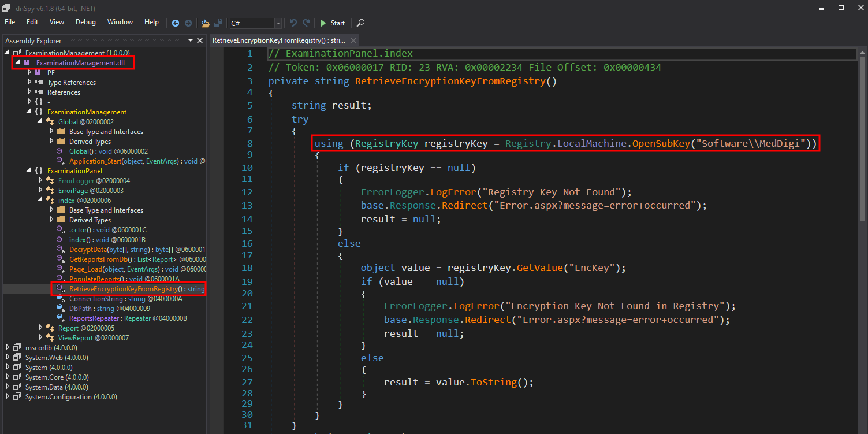
Task: Expand the mscorlib assembly node
Action: click(8, 348)
